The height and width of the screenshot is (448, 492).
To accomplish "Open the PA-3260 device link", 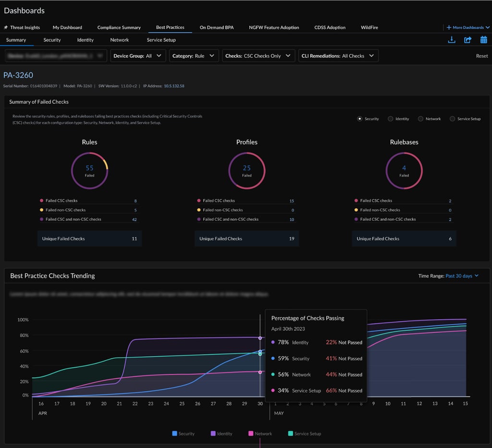I will click(19, 75).
